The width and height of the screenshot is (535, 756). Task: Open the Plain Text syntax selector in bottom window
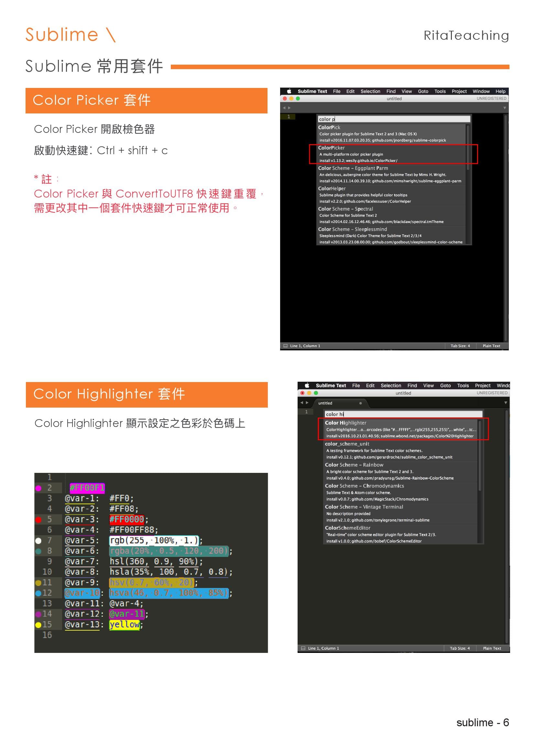pos(492,648)
